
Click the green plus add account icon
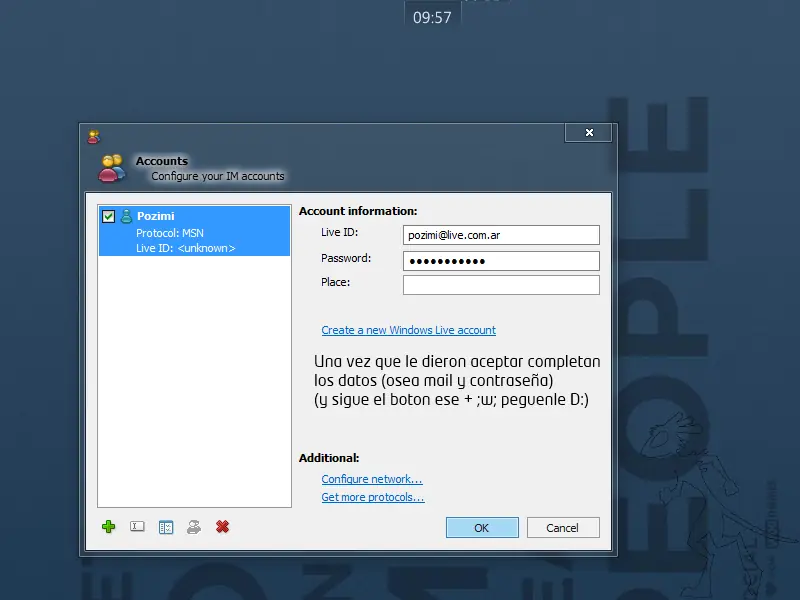[x=108, y=527]
